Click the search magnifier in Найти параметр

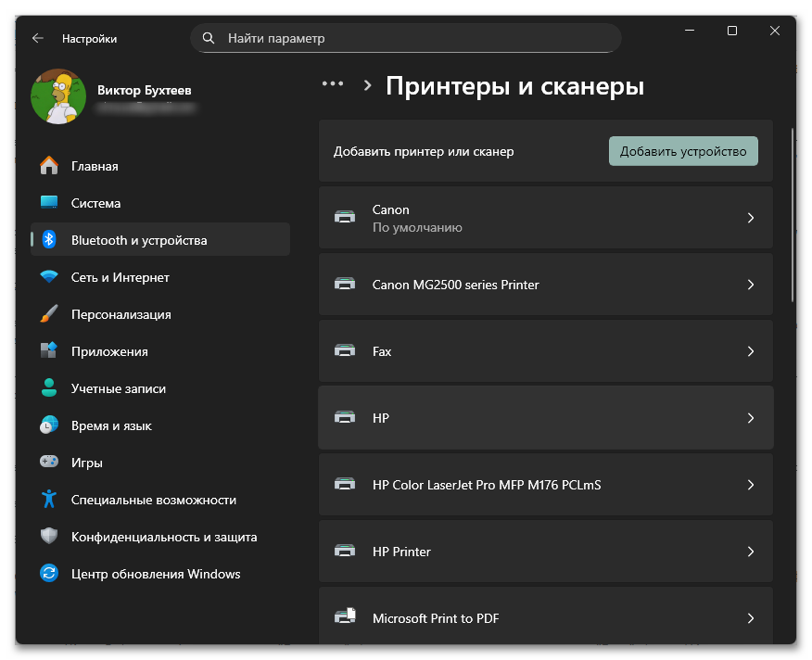click(x=209, y=38)
